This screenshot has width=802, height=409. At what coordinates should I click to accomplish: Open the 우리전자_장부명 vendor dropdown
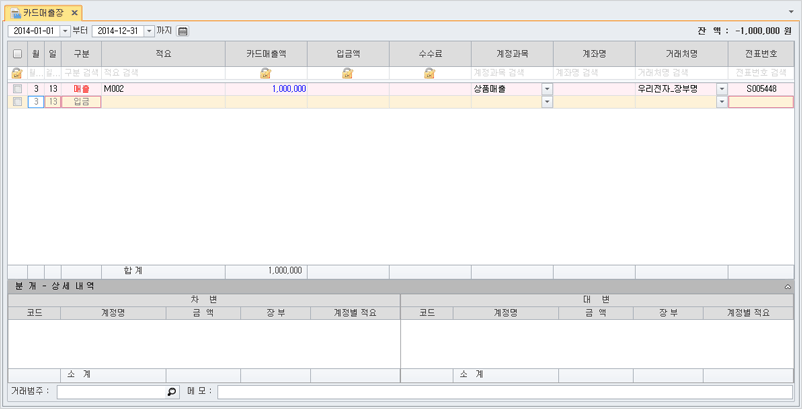point(722,89)
